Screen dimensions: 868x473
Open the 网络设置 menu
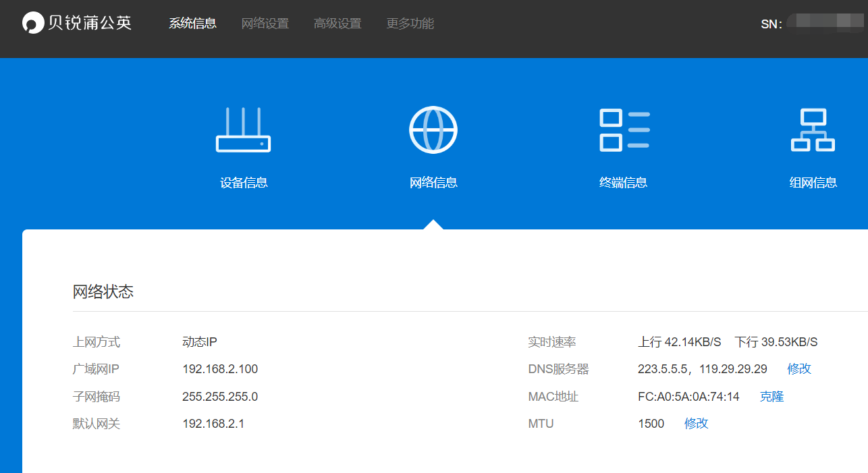click(265, 22)
